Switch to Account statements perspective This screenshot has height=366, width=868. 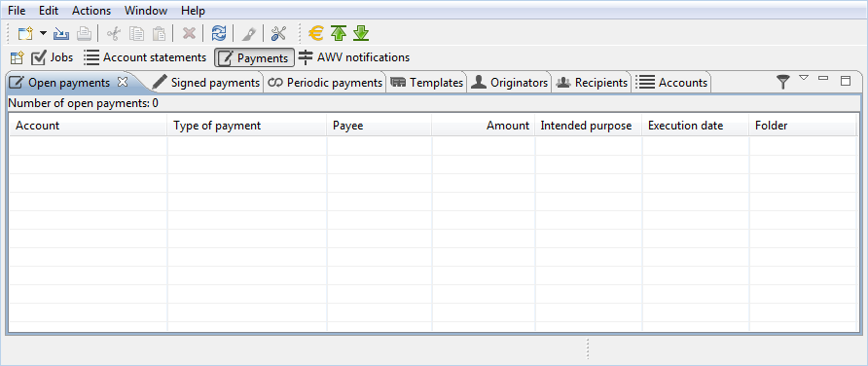145,57
